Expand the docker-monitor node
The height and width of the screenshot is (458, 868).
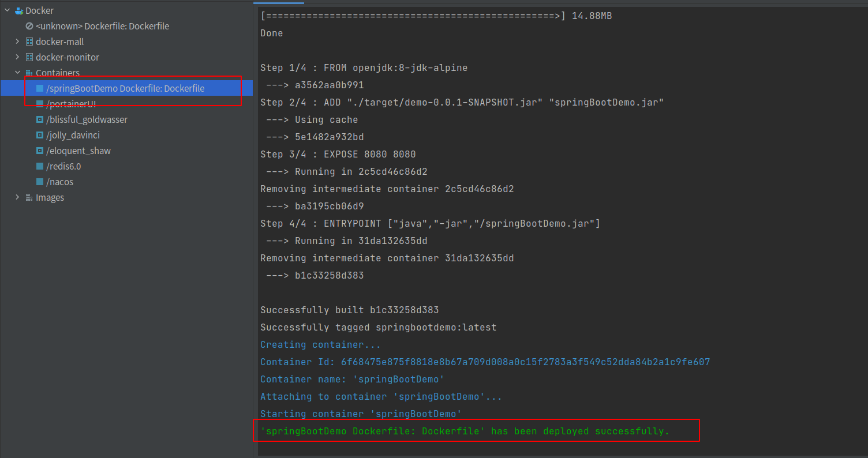(x=17, y=57)
